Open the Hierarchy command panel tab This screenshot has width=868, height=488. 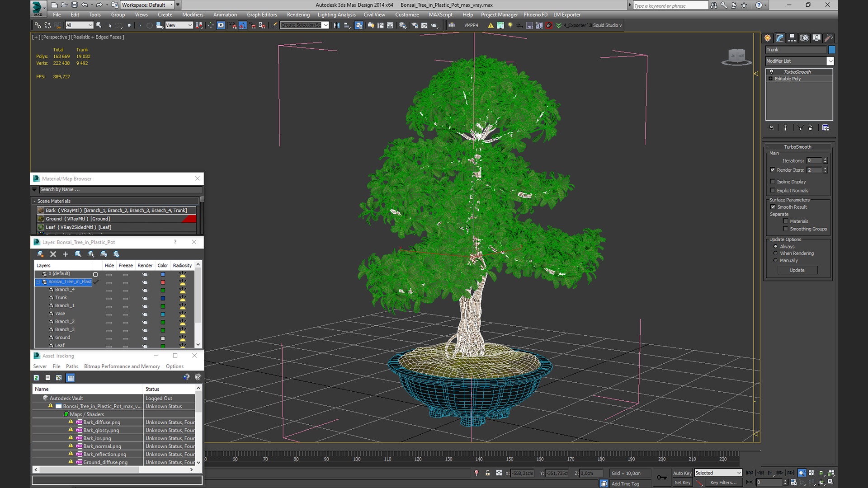792,38
